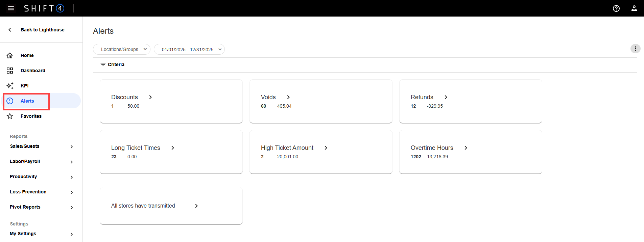644x242 pixels.
Task: Click the KPI sparkle icon
Action: pyautogui.click(x=10, y=86)
